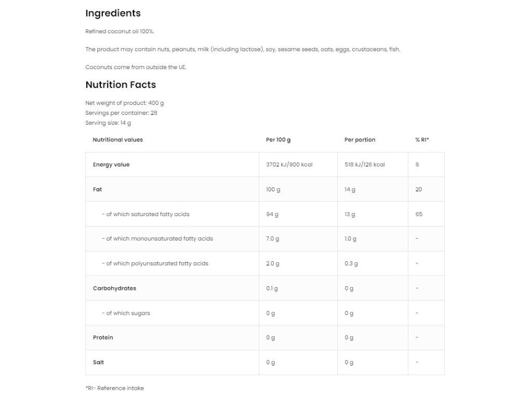Image resolution: width=532 pixels, height=399 pixels.
Task: Click the '% RI*' column header
Action: [x=422, y=140]
